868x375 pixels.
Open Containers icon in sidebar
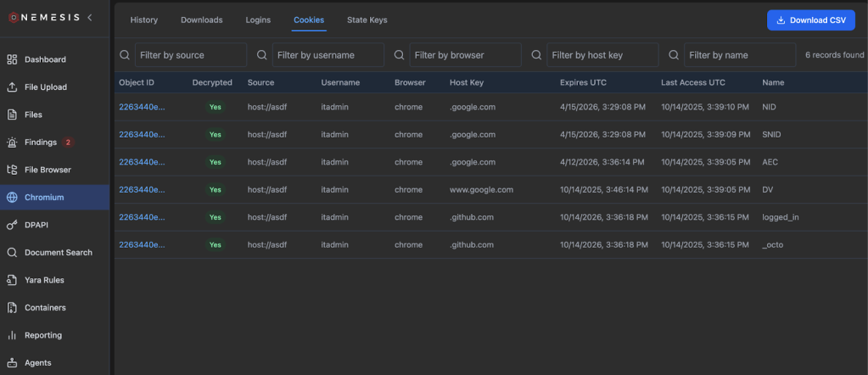tap(12, 308)
